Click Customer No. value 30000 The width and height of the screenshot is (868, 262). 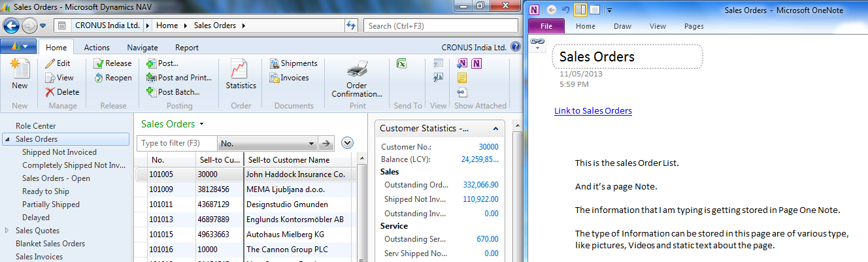(x=488, y=147)
